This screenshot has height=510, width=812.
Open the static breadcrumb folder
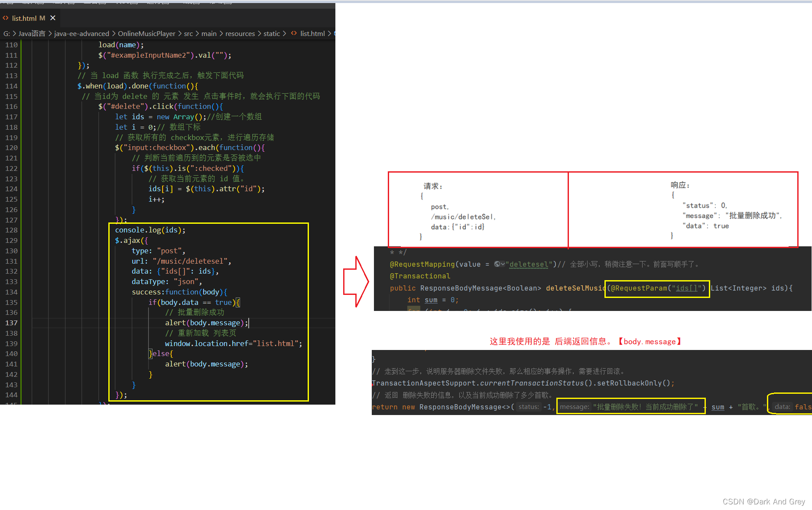[x=272, y=33]
